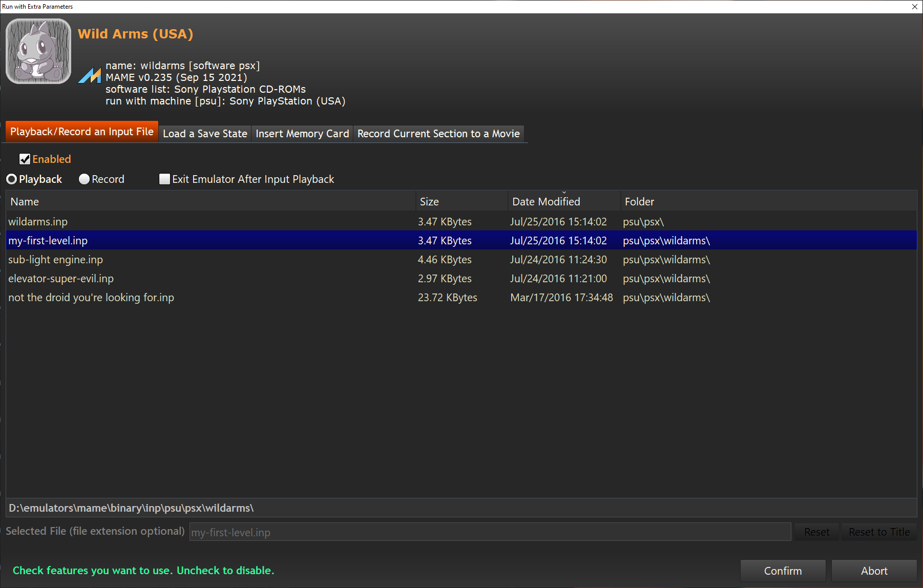Close the Run with Extra Parameters window
923x588 pixels.
coord(914,7)
